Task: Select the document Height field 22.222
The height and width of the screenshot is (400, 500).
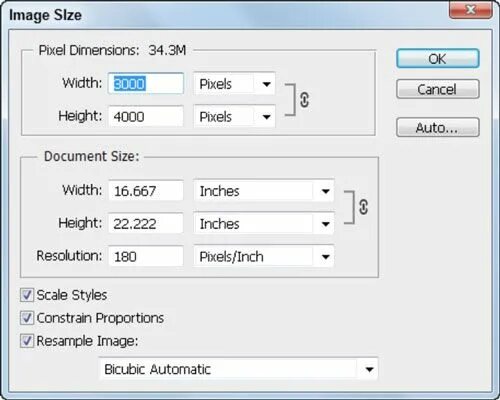Action: coord(146,223)
